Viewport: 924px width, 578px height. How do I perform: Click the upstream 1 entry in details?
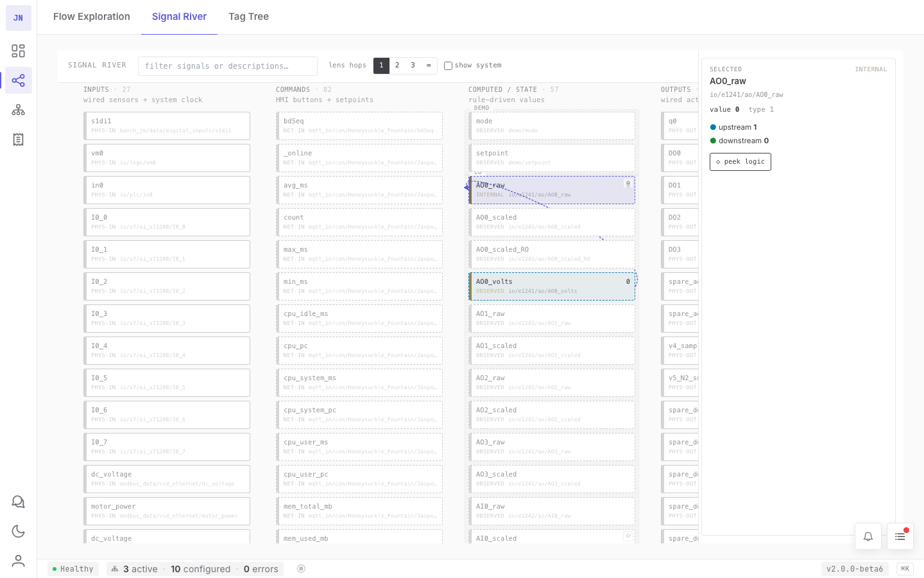tap(733, 127)
